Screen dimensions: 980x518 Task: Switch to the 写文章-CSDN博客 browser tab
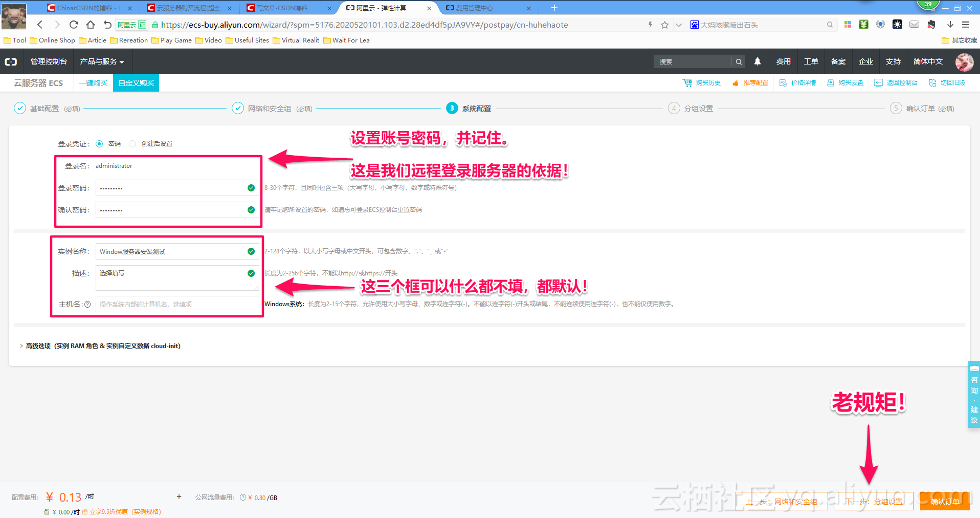288,8
